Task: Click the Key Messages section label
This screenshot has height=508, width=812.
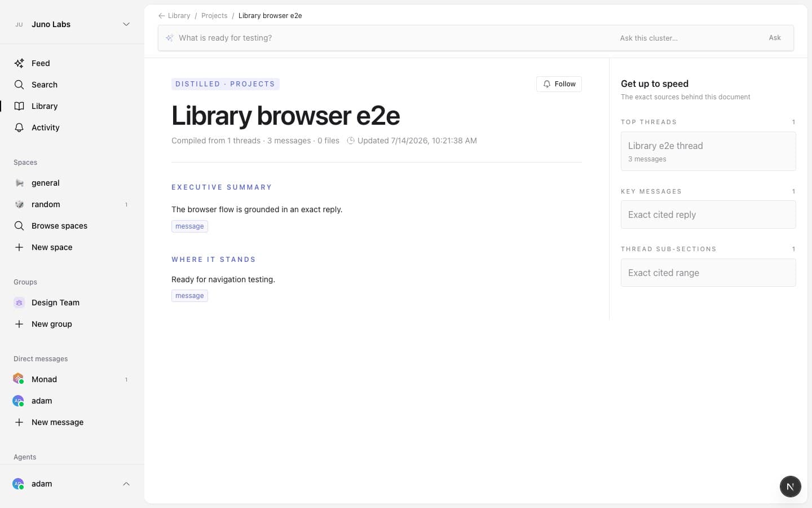Action: pos(651,191)
